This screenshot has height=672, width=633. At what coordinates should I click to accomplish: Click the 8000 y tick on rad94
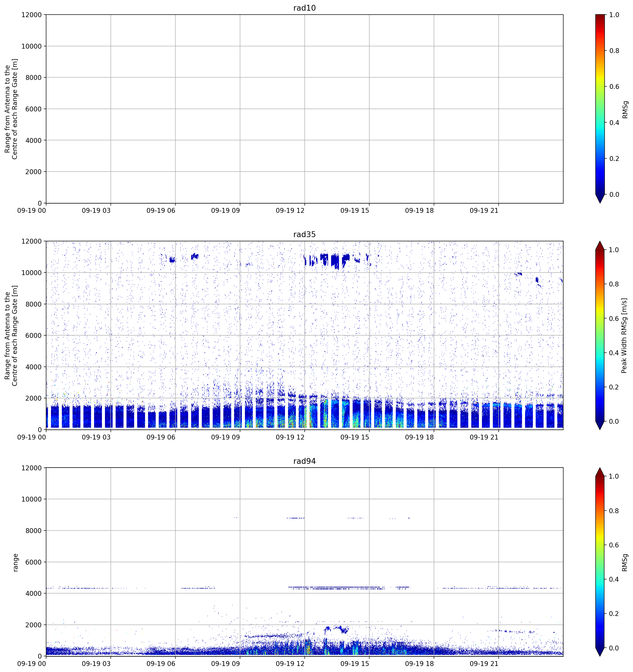pos(33,531)
